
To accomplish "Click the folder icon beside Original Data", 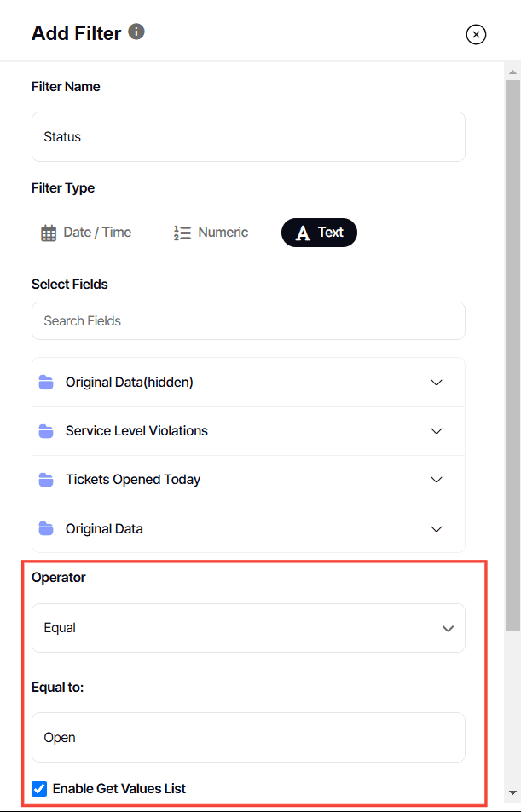I will [x=46, y=528].
